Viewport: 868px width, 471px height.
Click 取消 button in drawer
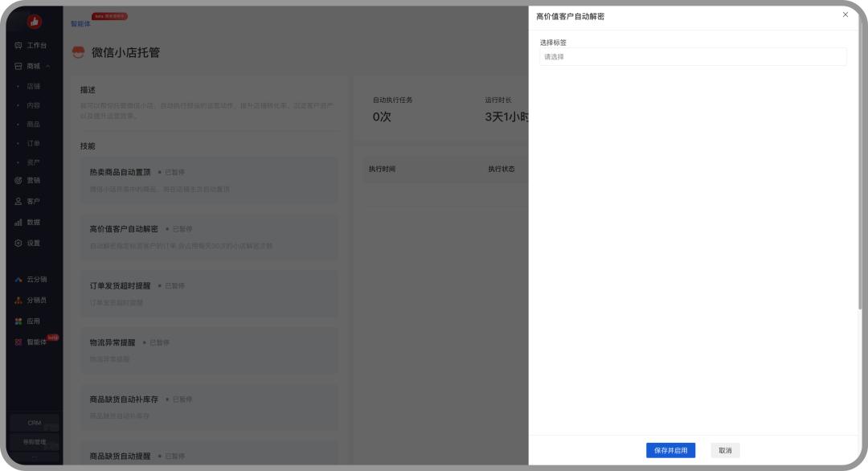point(725,451)
